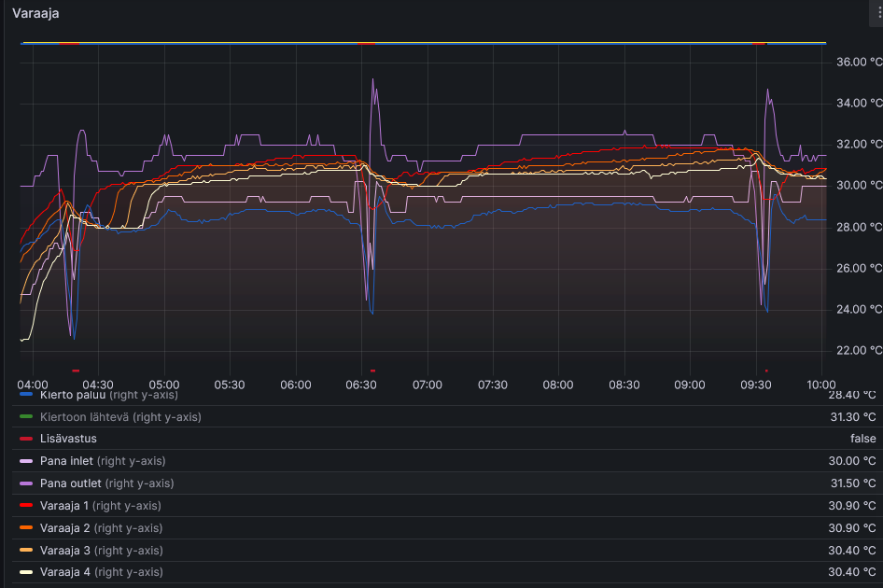Click the Varaaja panel title
This screenshot has width=883, height=588.
[35, 14]
